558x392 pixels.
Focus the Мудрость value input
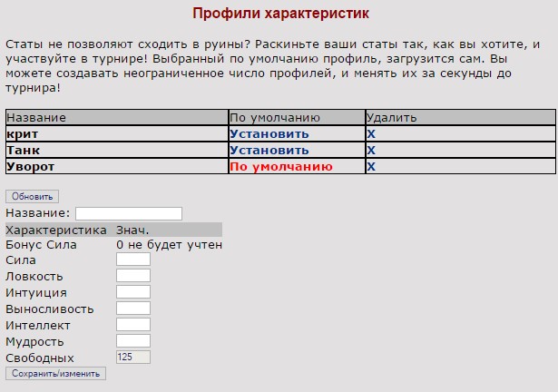click(133, 341)
